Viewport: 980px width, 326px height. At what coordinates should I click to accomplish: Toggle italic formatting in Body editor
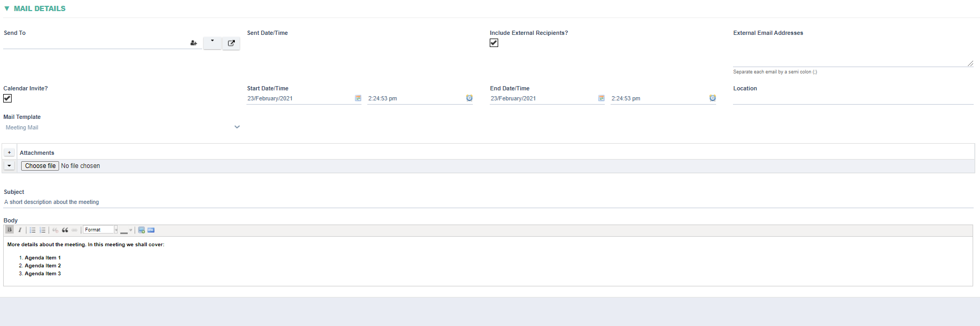(20, 230)
